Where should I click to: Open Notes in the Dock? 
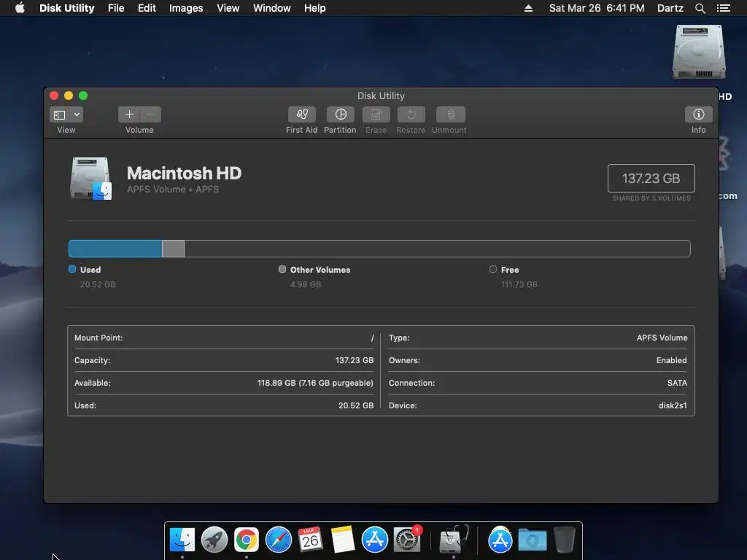point(343,540)
